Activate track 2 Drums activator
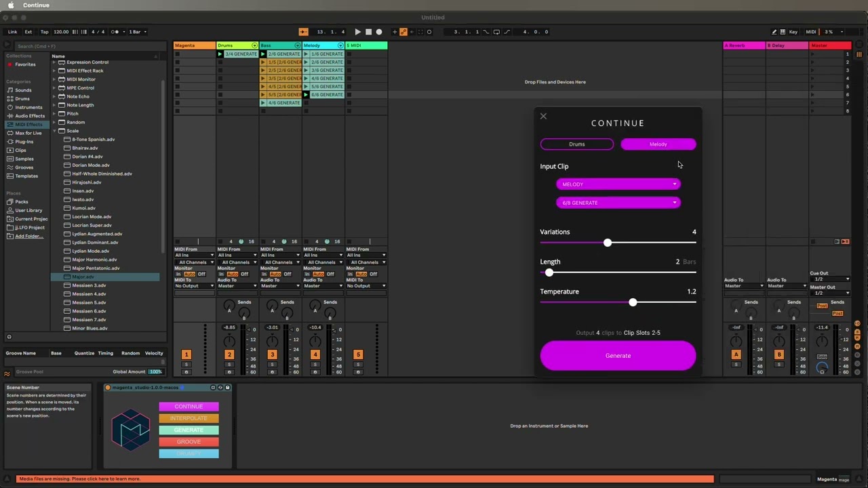This screenshot has height=488, width=868. point(229,354)
